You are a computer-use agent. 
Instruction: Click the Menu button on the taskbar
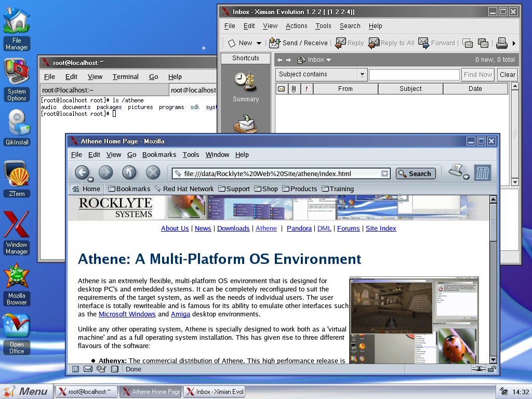26,391
